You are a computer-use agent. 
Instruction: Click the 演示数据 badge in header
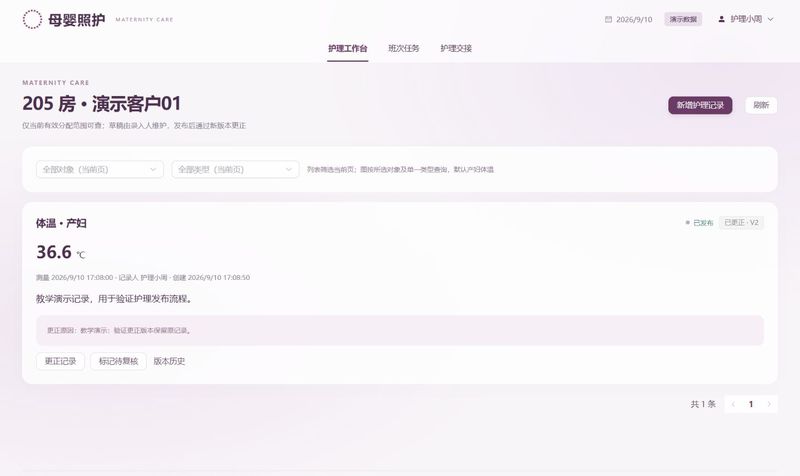click(683, 19)
